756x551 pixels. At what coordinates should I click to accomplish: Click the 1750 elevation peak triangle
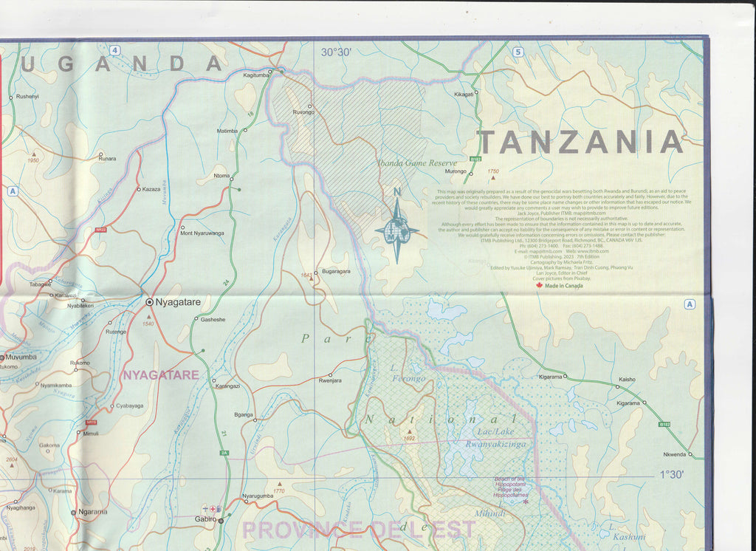point(493,179)
